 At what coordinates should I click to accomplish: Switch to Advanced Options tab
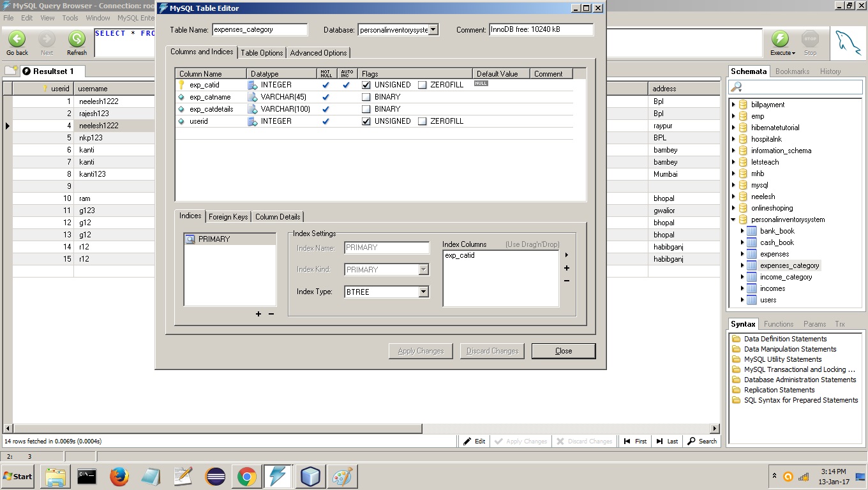coord(318,53)
